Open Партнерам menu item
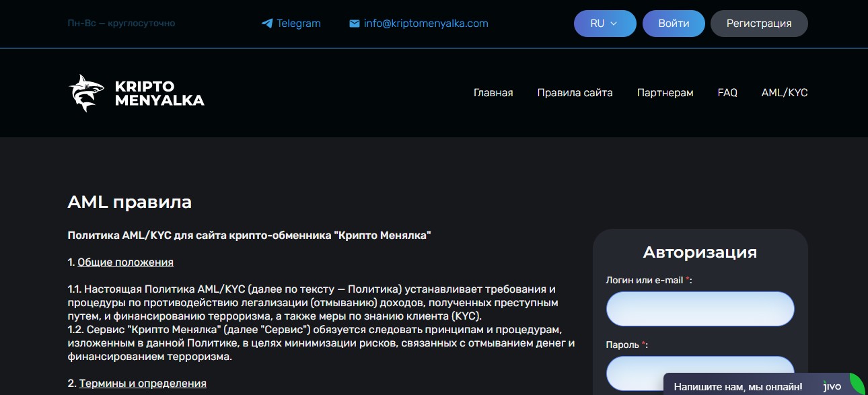This screenshot has width=868, height=395. tap(665, 93)
